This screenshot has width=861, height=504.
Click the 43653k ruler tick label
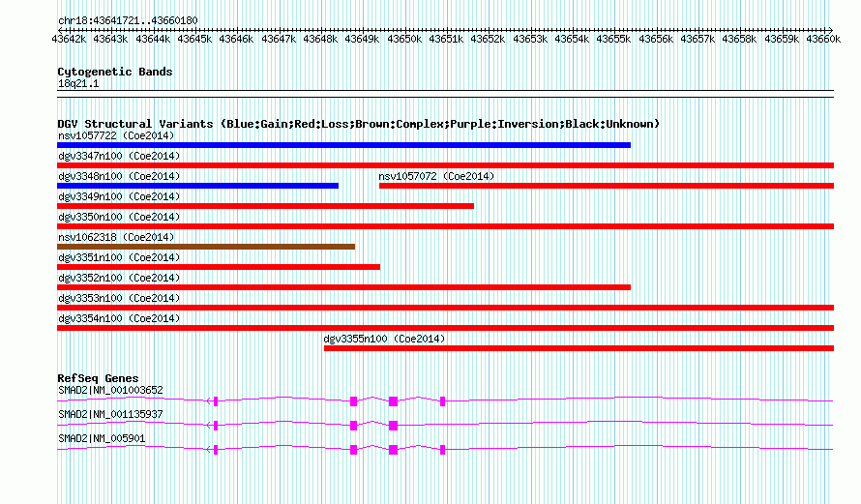point(530,39)
